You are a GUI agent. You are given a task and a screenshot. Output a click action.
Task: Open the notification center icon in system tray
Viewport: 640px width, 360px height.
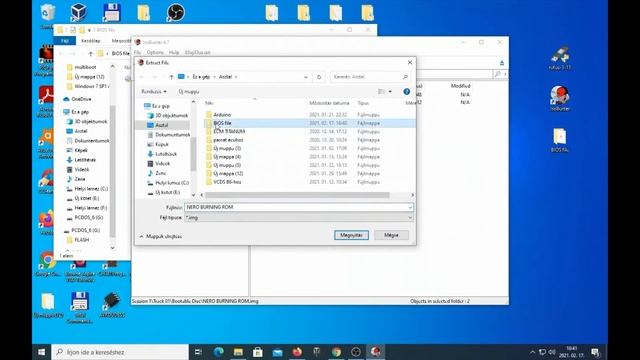595,352
